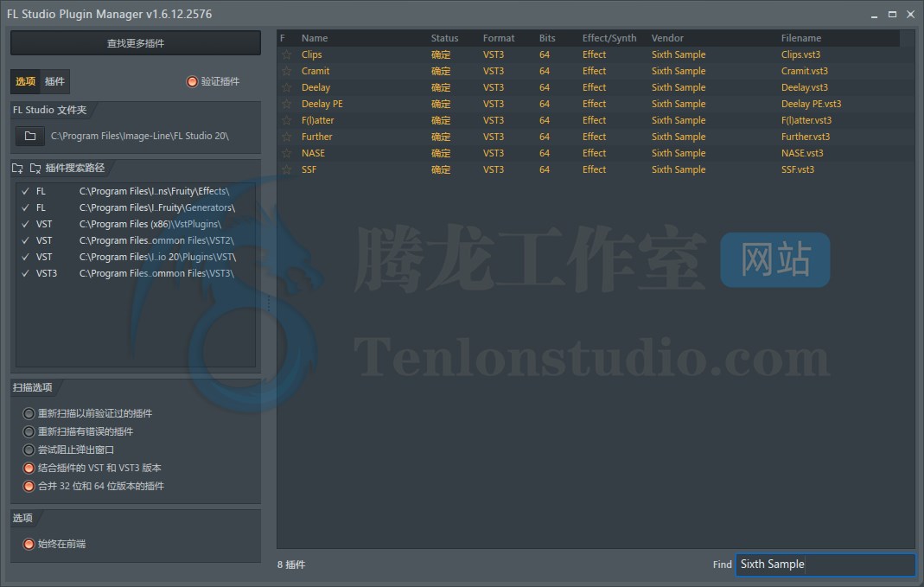Mark the Deelay row's star icon
Image resolution: width=924 pixels, height=587 pixels.
(x=286, y=88)
